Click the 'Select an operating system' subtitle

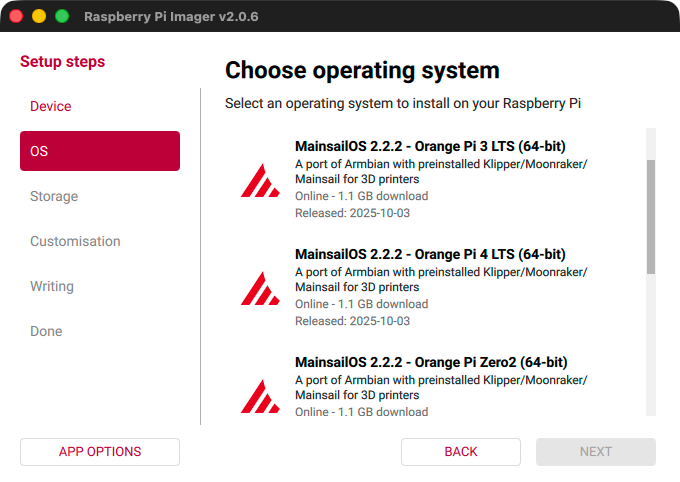tap(403, 104)
